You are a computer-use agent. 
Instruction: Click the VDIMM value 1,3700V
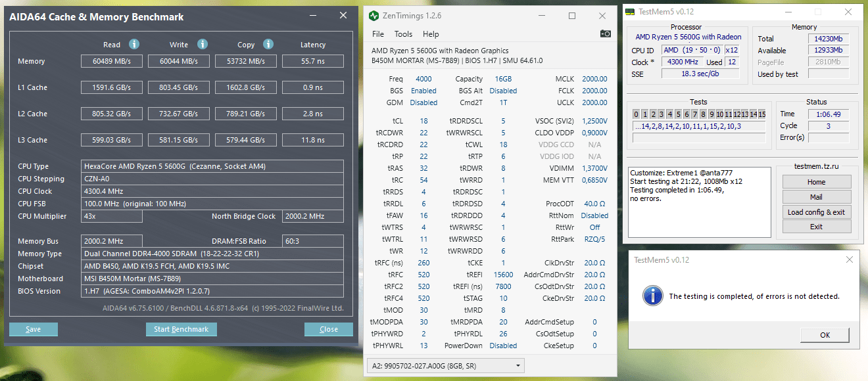tap(594, 168)
